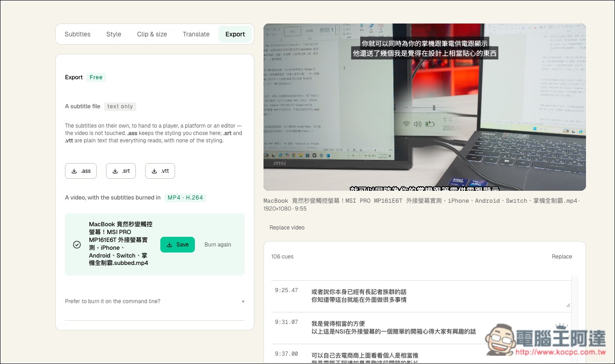Download the .srt subtitle file

pos(121,171)
